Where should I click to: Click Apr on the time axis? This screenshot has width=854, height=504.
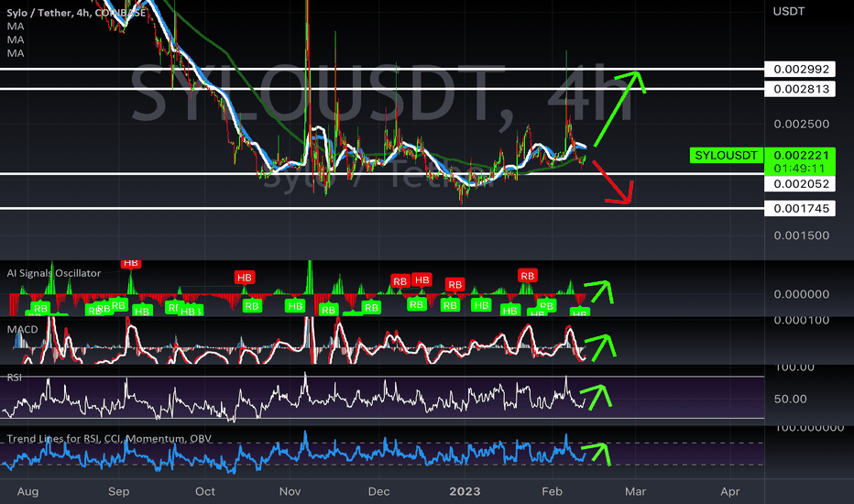pyautogui.click(x=729, y=491)
